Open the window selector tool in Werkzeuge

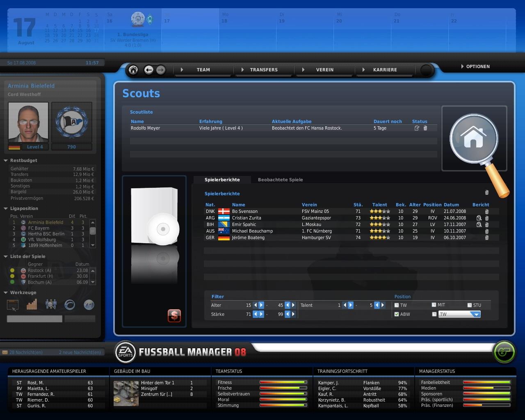(x=13, y=305)
